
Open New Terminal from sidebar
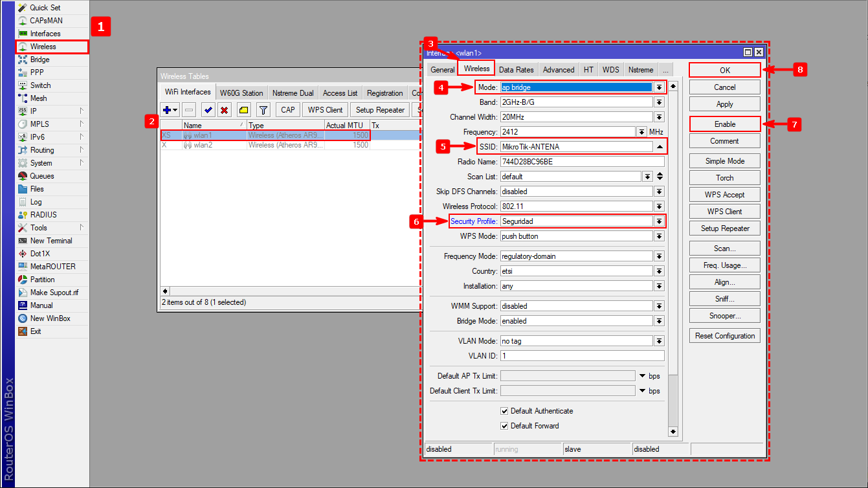pos(50,241)
